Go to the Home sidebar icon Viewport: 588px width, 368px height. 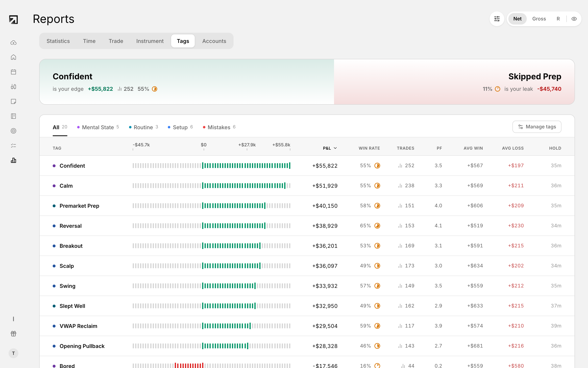pyautogui.click(x=13, y=57)
